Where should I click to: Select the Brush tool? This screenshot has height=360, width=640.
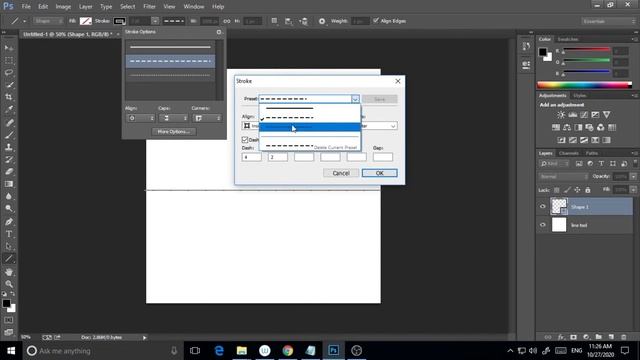click(9, 135)
